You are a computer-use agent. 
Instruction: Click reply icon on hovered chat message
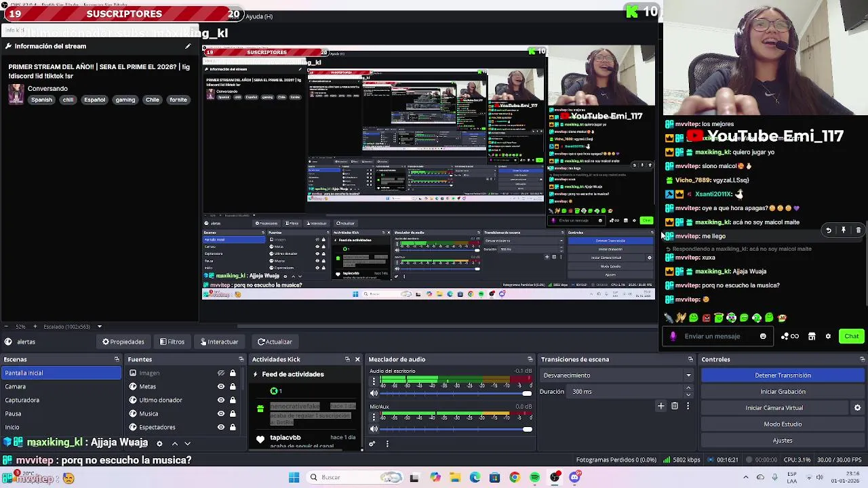point(828,230)
